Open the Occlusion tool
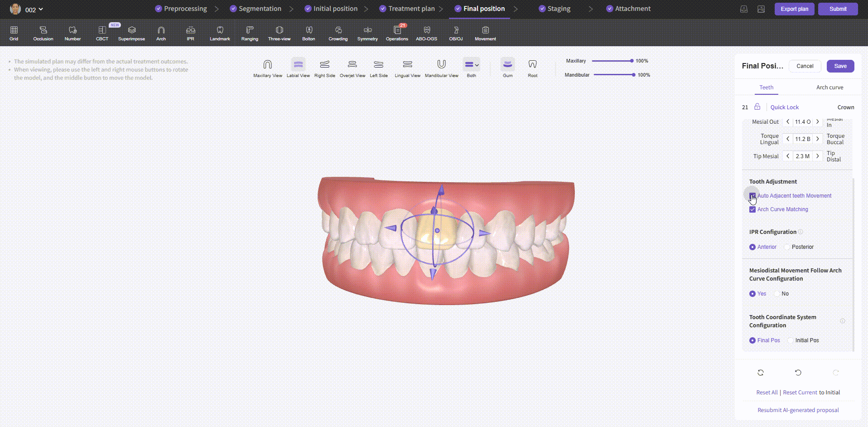This screenshot has width=868, height=427. coord(43,33)
